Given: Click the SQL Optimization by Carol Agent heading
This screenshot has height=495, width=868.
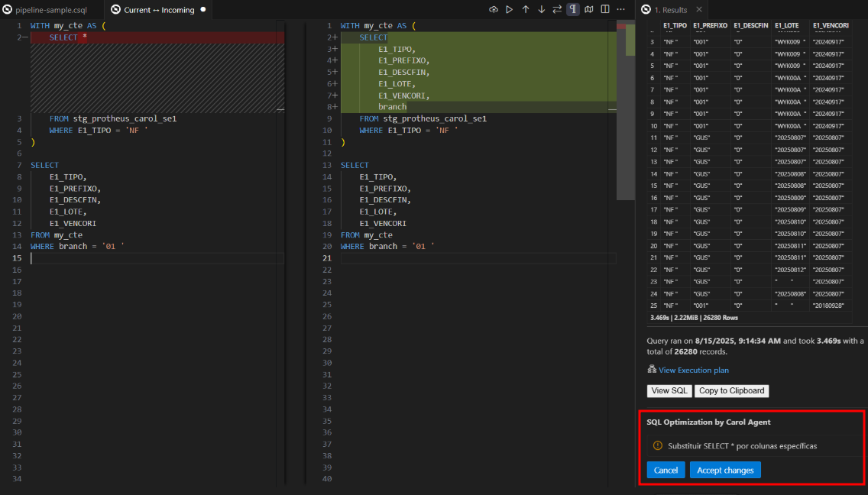Looking at the screenshot, I should (708, 422).
